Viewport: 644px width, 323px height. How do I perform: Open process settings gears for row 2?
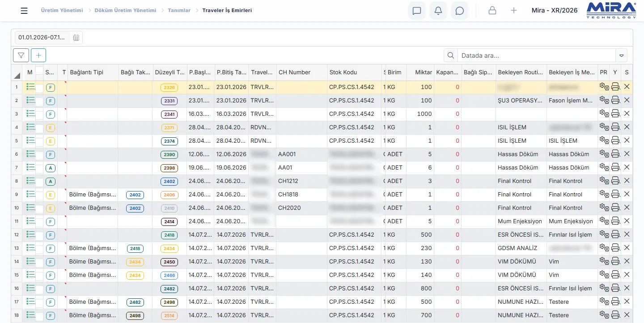click(604, 101)
